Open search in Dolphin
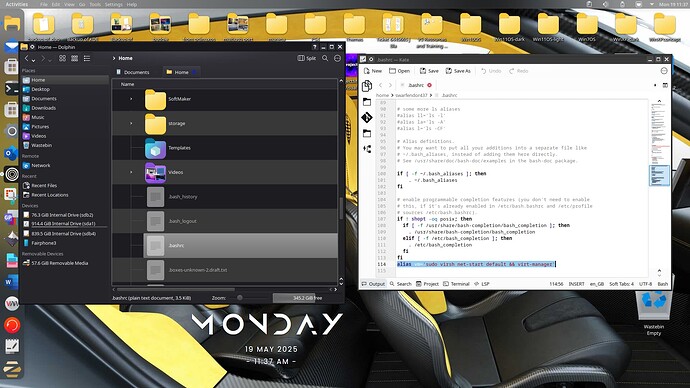 pos(325,58)
